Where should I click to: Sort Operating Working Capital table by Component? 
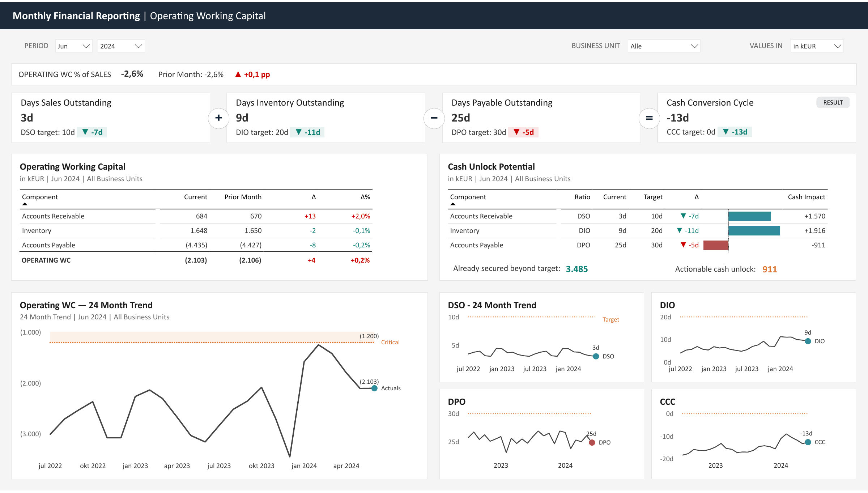coord(40,197)
